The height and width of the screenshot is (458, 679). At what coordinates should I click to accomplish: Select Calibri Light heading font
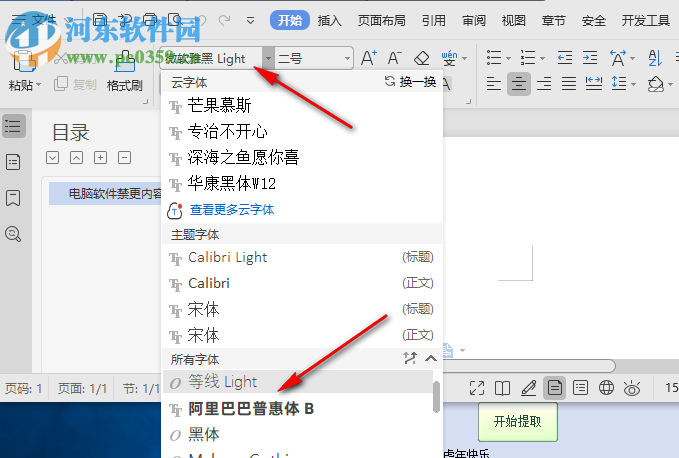tap(302, 257)
